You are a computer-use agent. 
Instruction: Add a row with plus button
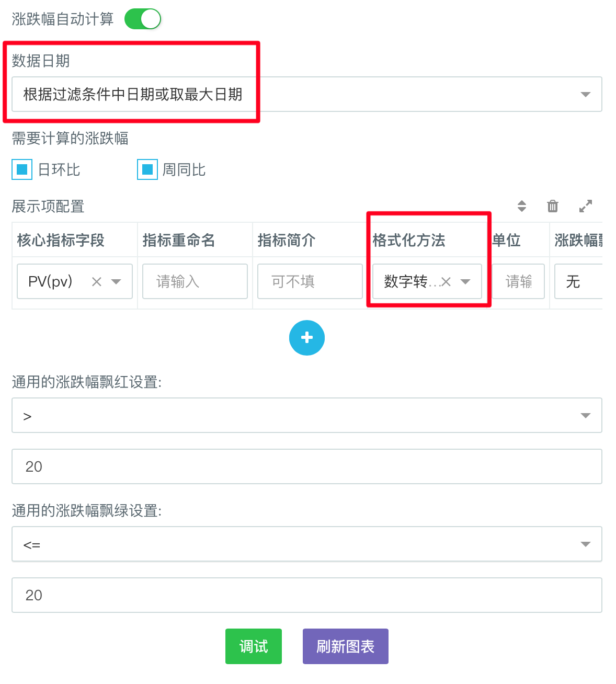(307, 338)
